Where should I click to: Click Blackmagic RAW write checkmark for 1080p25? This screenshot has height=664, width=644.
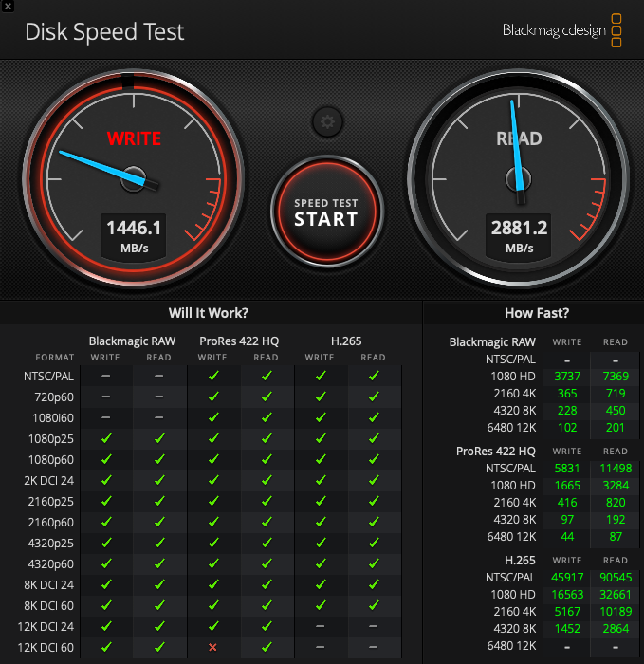(106, 438)
